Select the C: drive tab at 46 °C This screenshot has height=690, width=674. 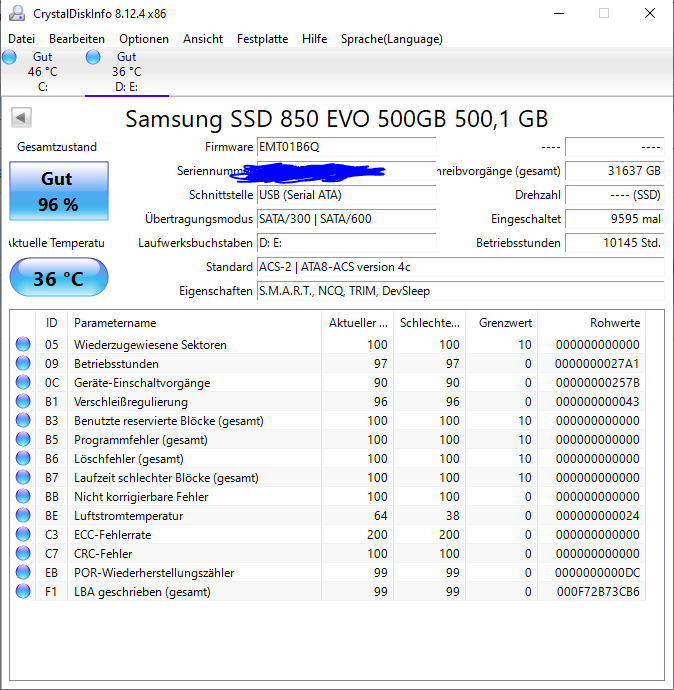pos(43,72)
